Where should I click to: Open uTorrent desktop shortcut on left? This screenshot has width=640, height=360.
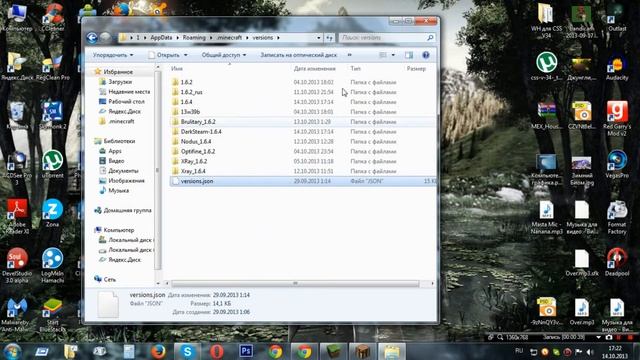(x=53, y=163)
